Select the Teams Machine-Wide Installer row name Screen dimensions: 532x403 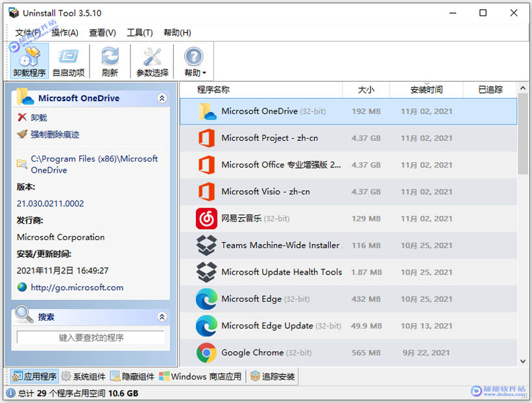[280, 245]
